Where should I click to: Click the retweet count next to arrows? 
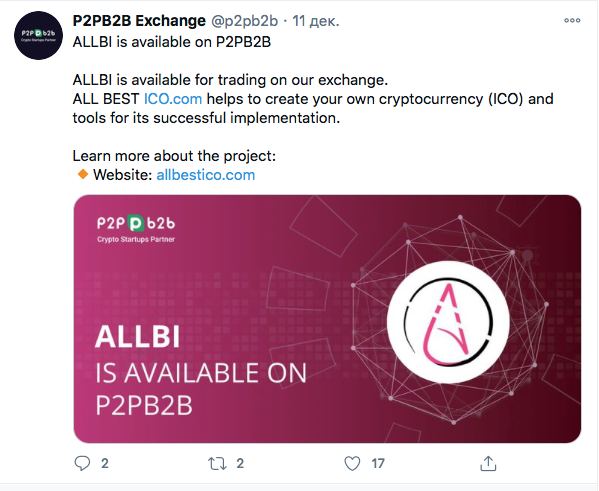coord(240,463)
